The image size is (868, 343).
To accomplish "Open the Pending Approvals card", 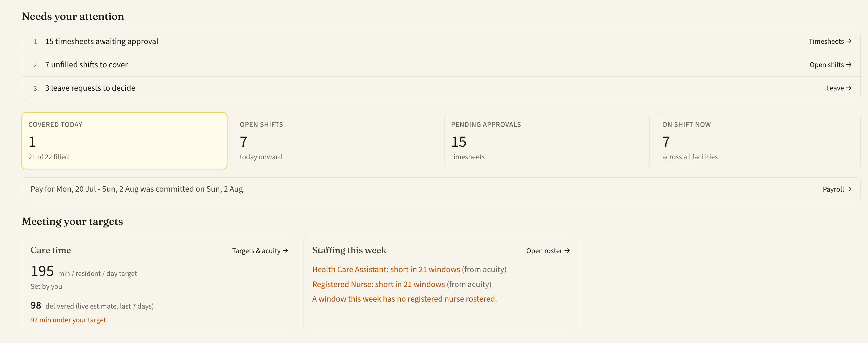I will pos(546,141).
